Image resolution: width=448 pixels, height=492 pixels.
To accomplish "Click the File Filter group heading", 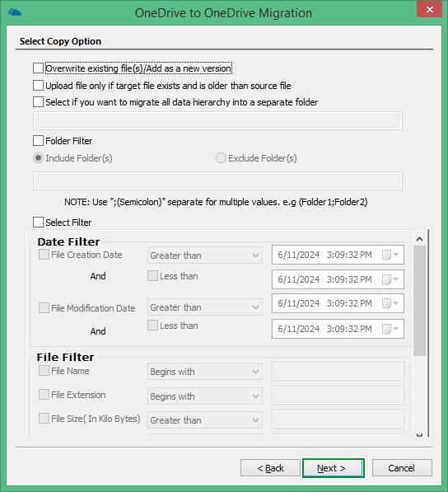I will (65, 357).
